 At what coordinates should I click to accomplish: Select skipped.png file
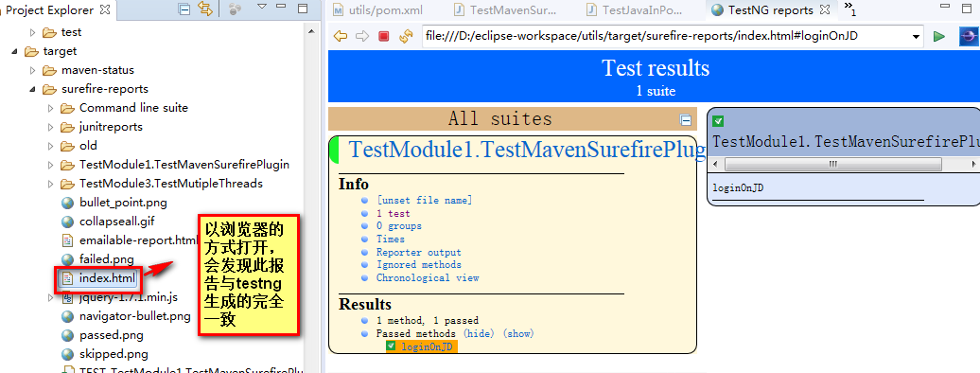114,354
